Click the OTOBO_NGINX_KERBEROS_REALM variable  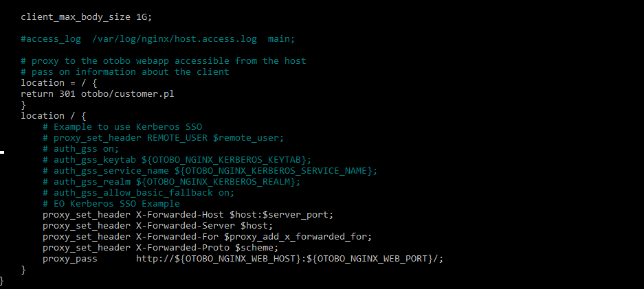[221, 181]
